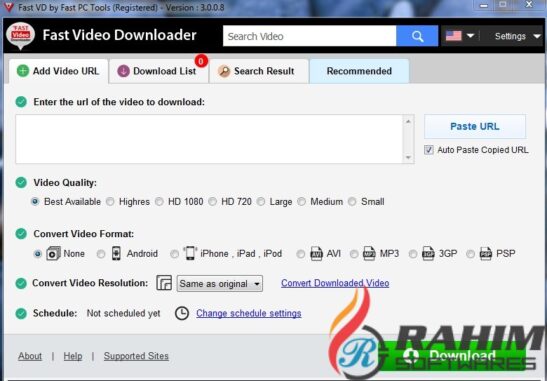Click the US flag language icon

[454, 36]
